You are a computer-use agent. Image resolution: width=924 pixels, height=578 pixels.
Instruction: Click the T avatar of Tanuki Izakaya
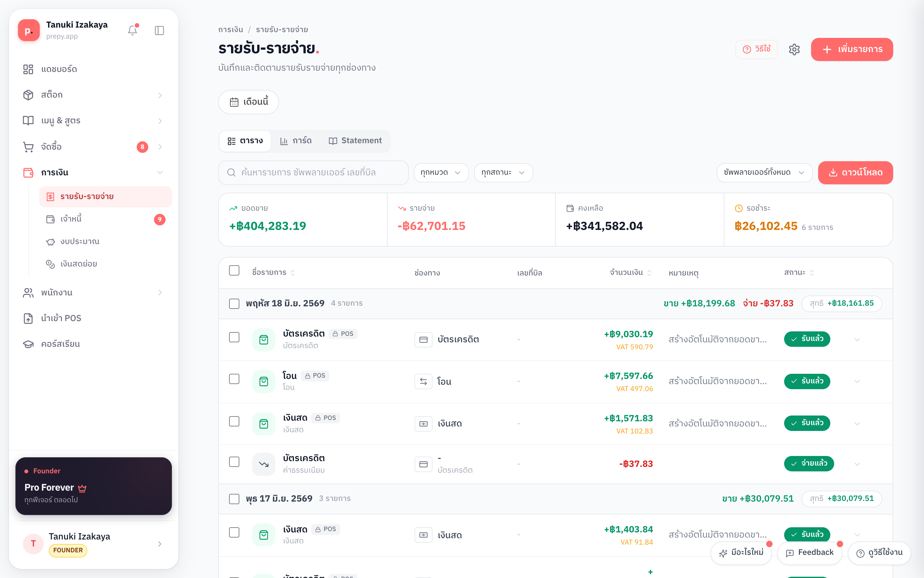pyautogui.click(x=33, y=544)
